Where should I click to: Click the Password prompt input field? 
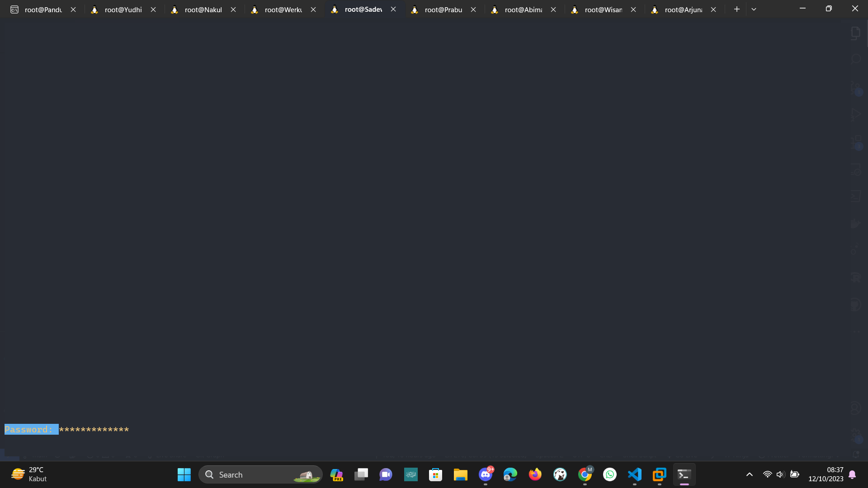click(95, 429)
